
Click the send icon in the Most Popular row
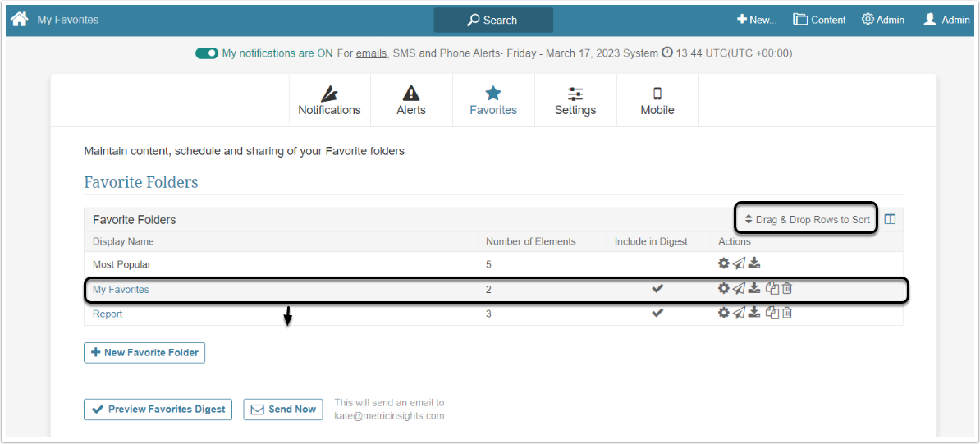(739, 263)
